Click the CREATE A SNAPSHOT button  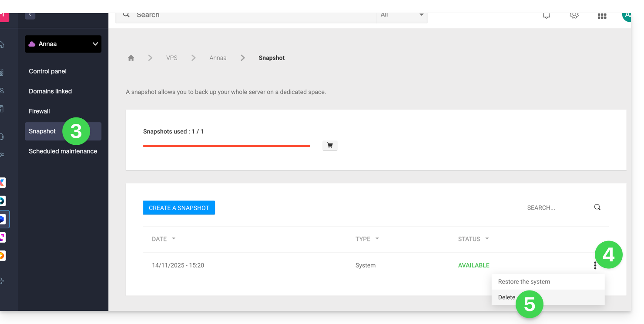click(x=179, y=208)
